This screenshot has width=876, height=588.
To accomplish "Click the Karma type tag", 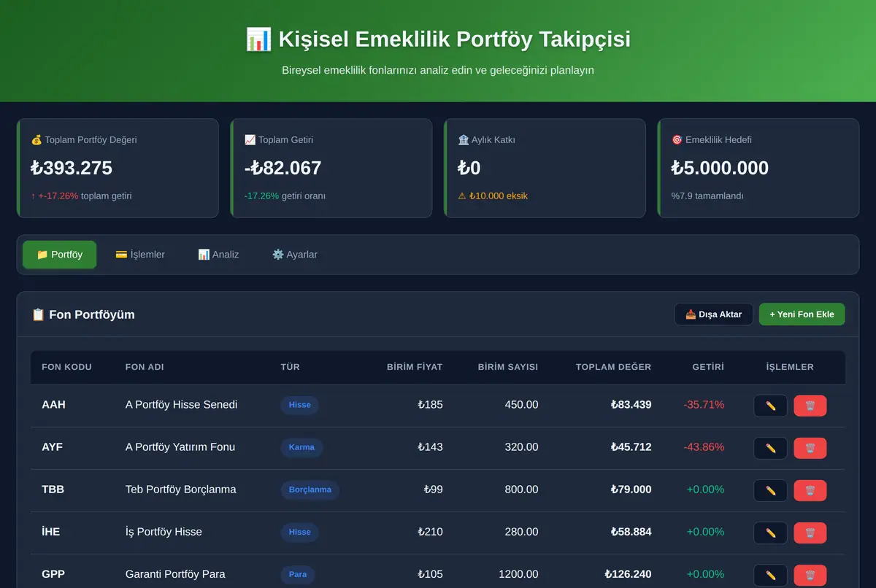I will pyautogui.click(x=301, y=447).
